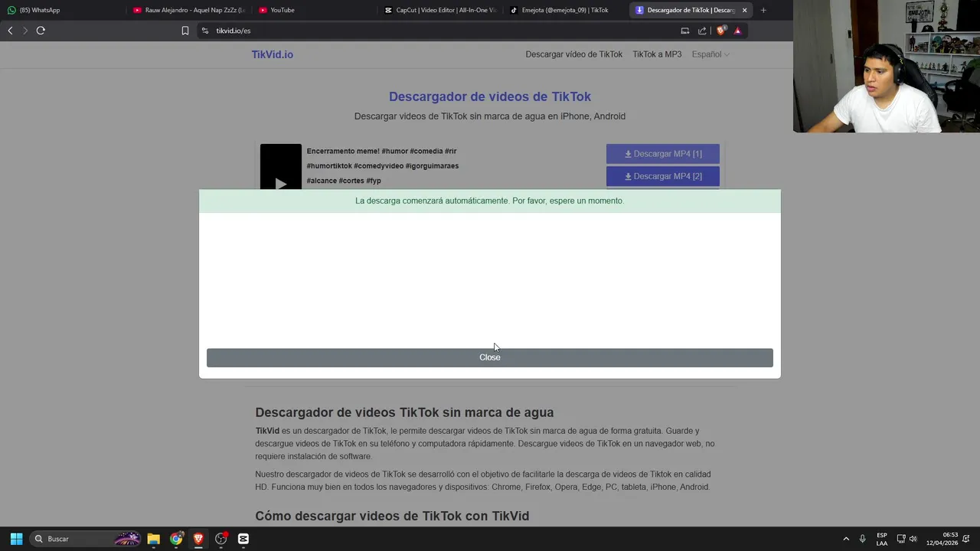Click Descargar MP4 [2] button

(663, 176)
